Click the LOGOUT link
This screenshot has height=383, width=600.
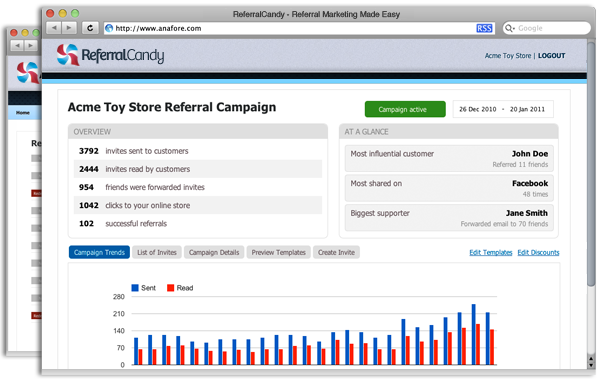(x=551, y=56)
